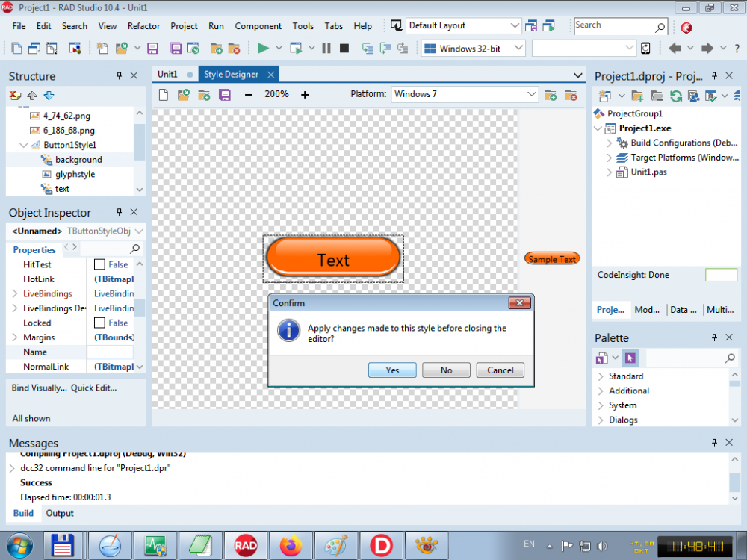Move item down with Structure panel down arrow

click(49, 96)
